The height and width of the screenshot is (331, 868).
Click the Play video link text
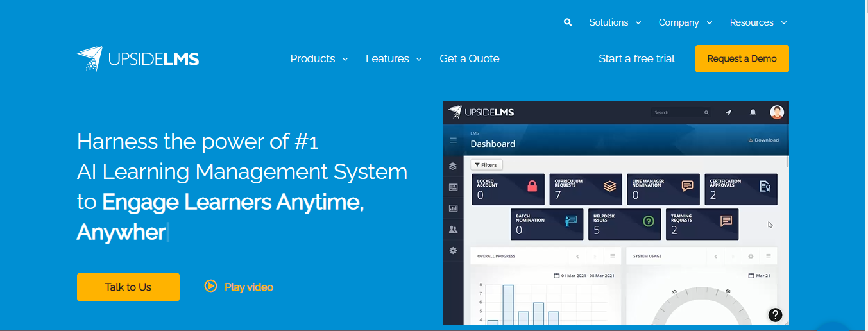pyautogui.click(x=249, y=287)
